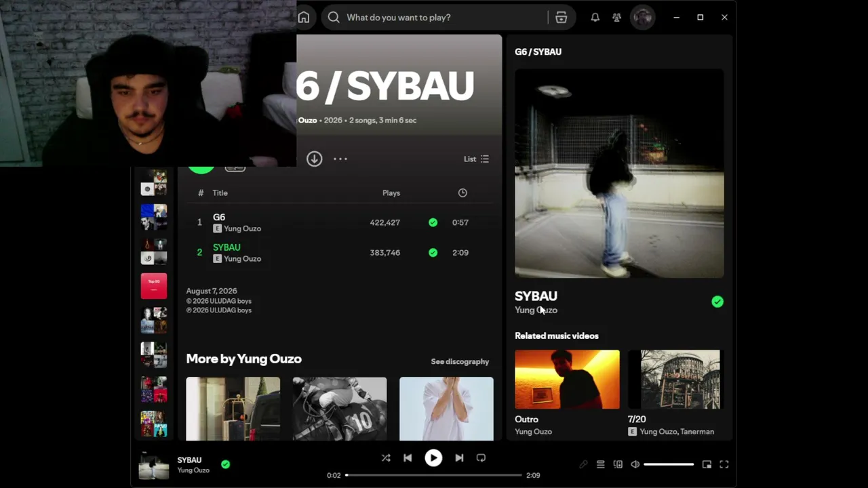
Task: Open more options for the album
Action: pos(340,159)
